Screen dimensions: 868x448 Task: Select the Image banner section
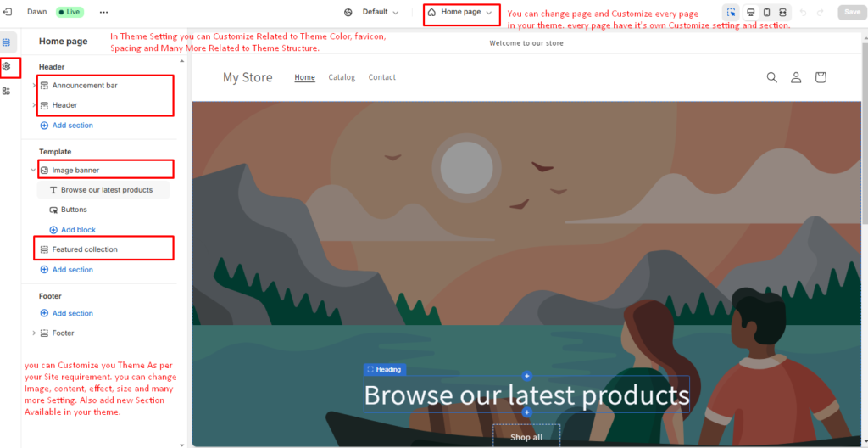tap(75, 171)
